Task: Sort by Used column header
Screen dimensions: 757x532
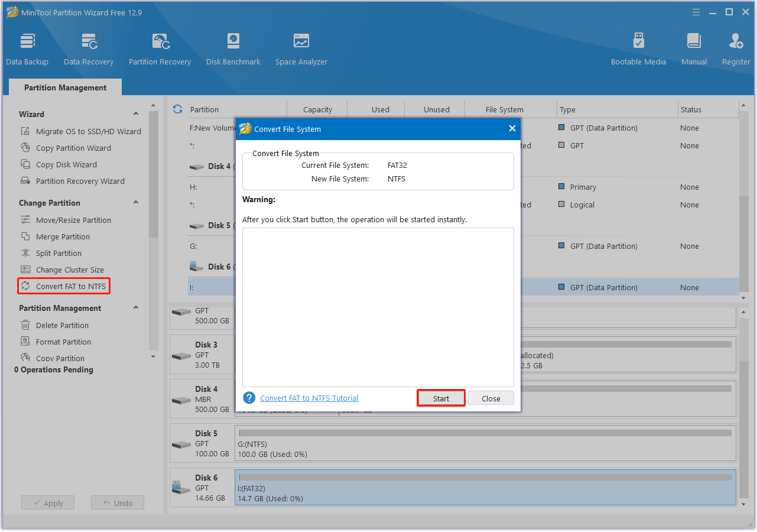Action: click(381, 109)
